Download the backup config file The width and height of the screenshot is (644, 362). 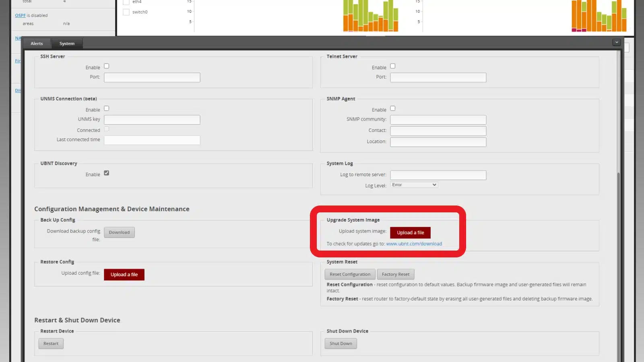[119, 232]
